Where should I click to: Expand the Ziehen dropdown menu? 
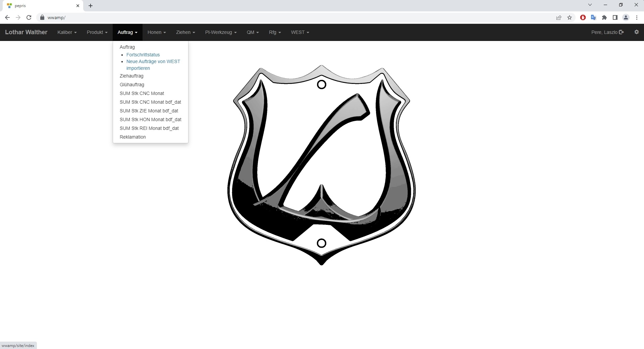pos(185,32)
